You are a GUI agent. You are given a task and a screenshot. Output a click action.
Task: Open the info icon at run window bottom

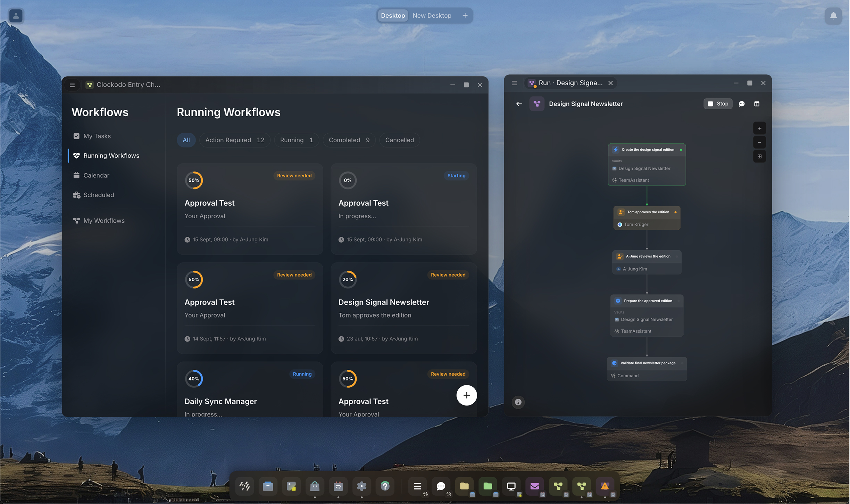tap(518, 402)
